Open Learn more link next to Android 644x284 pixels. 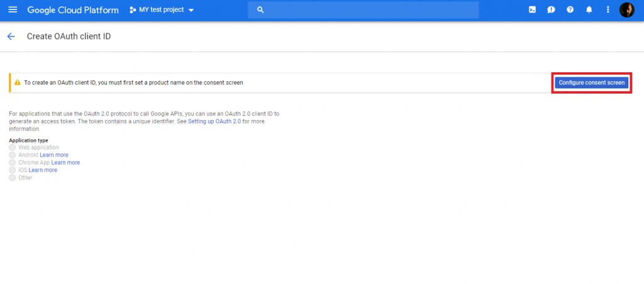[54, 155]
